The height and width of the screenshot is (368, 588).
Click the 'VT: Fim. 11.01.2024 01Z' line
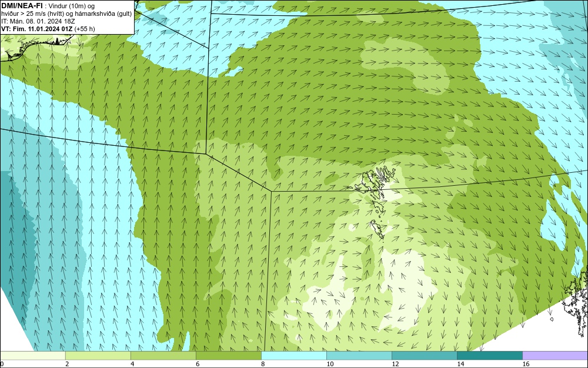(36, 29)
